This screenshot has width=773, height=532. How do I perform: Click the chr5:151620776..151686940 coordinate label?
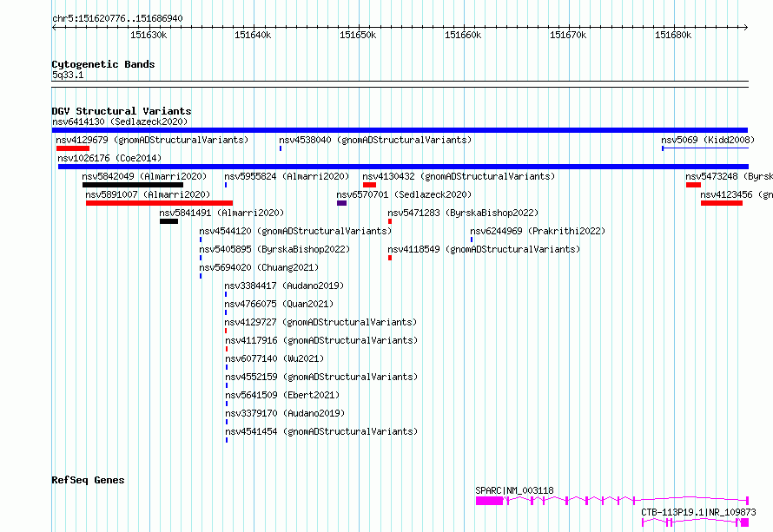(x=117, y=19)
